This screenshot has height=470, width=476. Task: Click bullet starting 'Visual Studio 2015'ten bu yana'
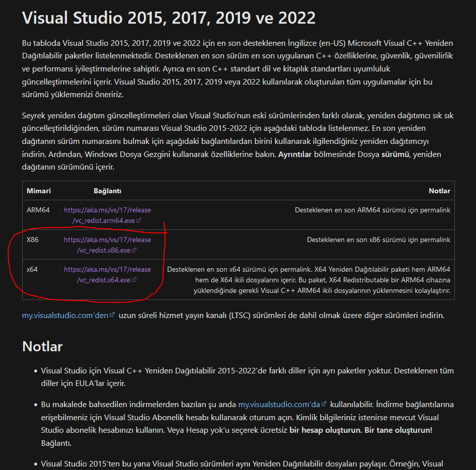[x=242, y=463]
